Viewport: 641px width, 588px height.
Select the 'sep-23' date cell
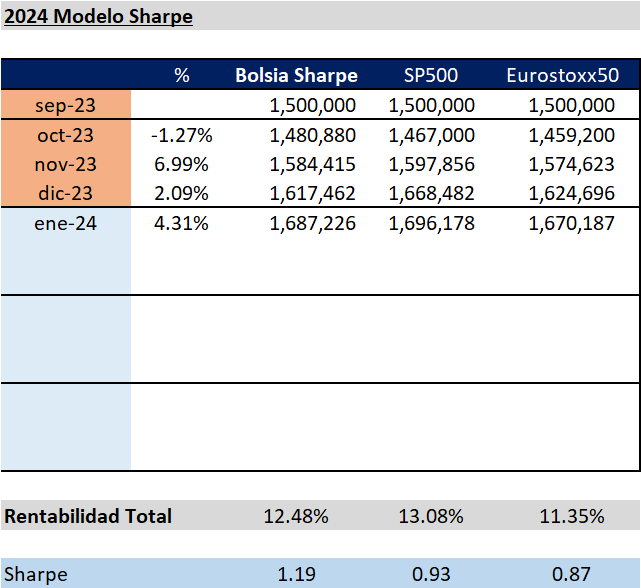65,105
